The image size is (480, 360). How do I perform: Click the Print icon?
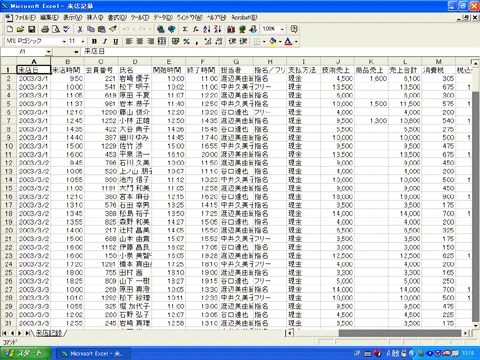45,29
